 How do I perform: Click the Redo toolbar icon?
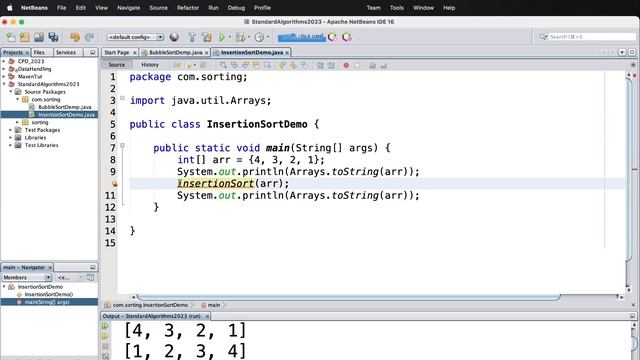pyautogui.click(x=89, y=37)
